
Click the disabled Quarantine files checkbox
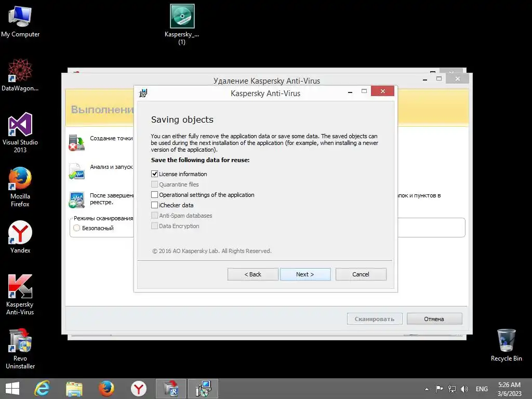tap(154, 184)
